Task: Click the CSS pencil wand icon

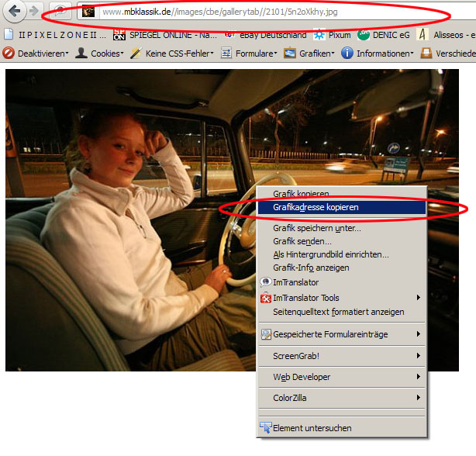Action: pyautogui.click(x=136, y=54)
